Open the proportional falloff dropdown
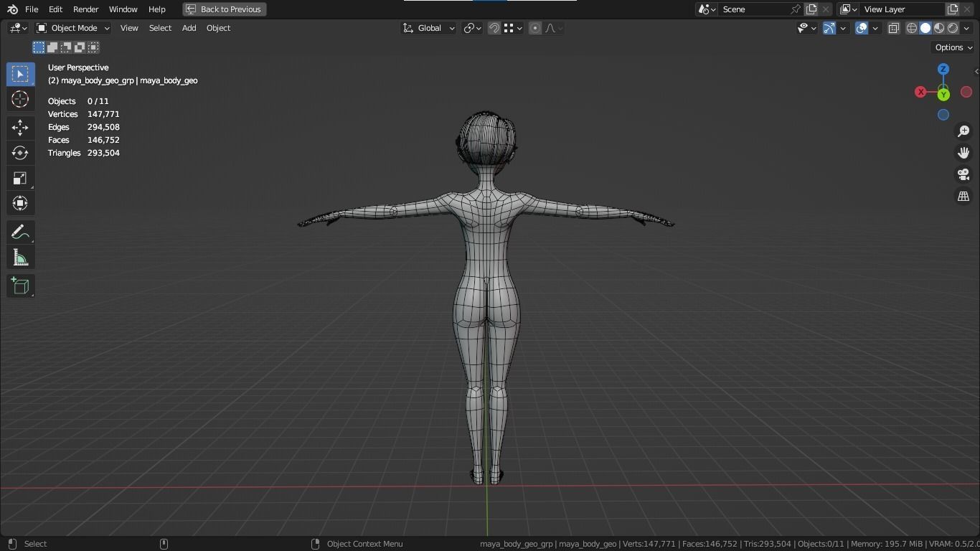The image size is (980, 551). 553,28
